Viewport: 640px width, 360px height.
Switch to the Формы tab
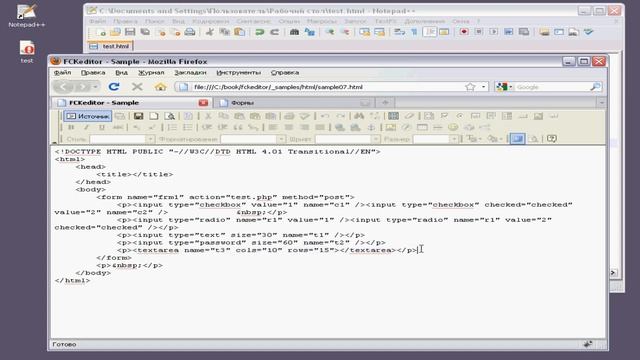(293, 103)
